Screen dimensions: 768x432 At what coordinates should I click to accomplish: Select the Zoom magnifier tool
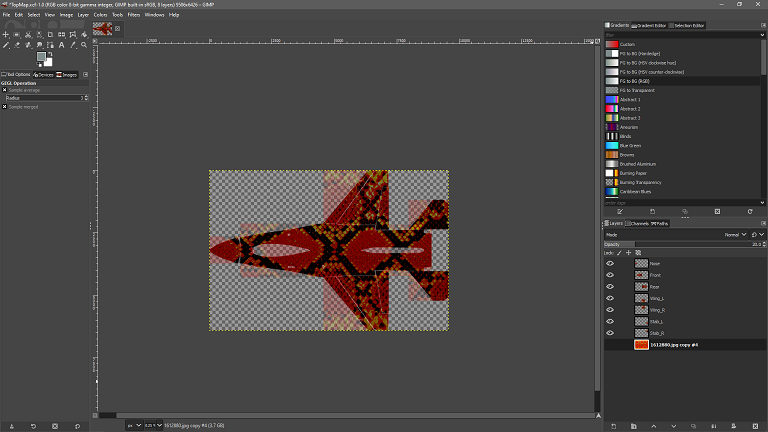84,45
